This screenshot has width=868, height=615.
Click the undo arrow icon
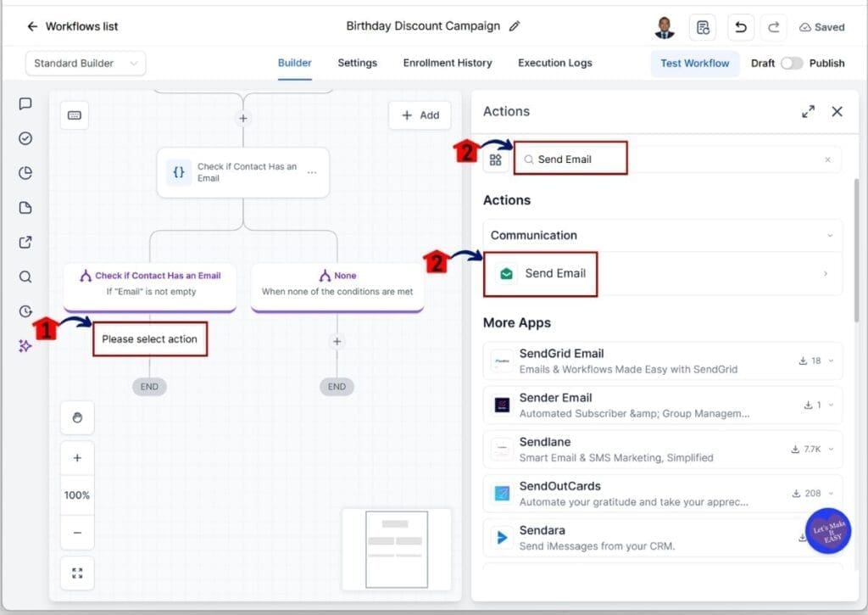point(741,27)
